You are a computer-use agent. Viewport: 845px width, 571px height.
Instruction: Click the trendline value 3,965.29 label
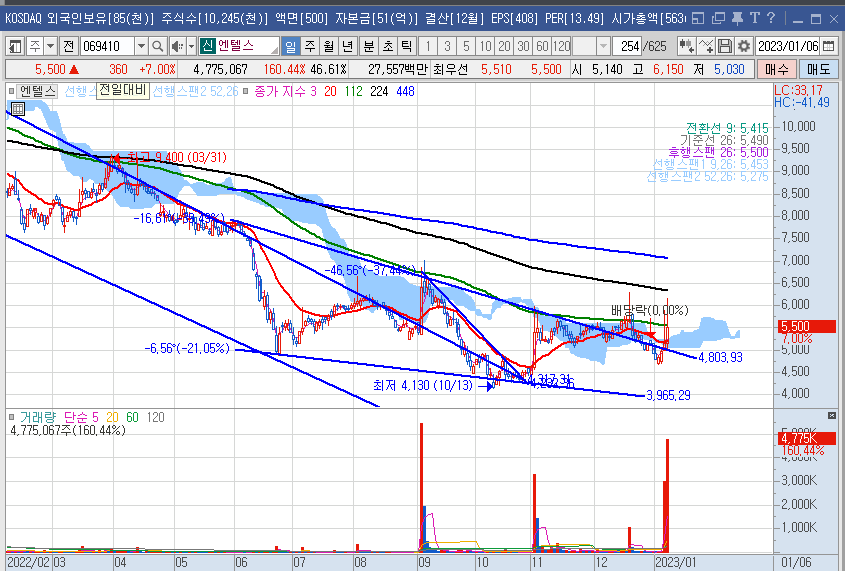coord(668,395)
